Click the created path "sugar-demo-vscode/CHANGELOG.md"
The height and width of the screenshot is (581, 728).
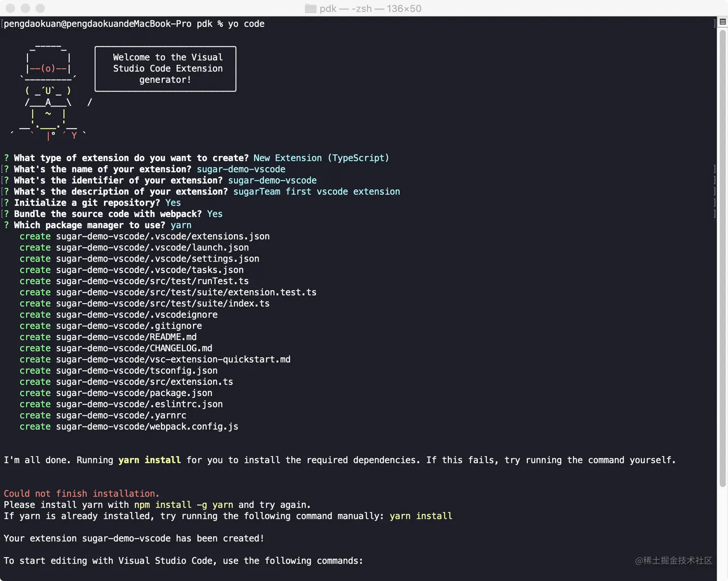134,348
